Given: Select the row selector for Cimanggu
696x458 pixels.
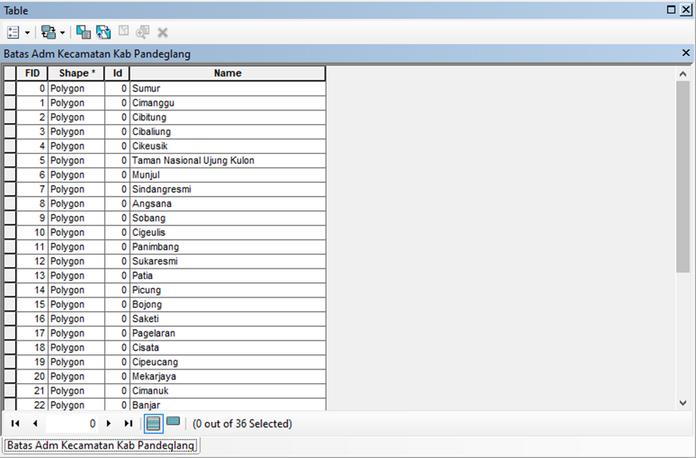Looking at the screenshot, I should click(10, 103).
